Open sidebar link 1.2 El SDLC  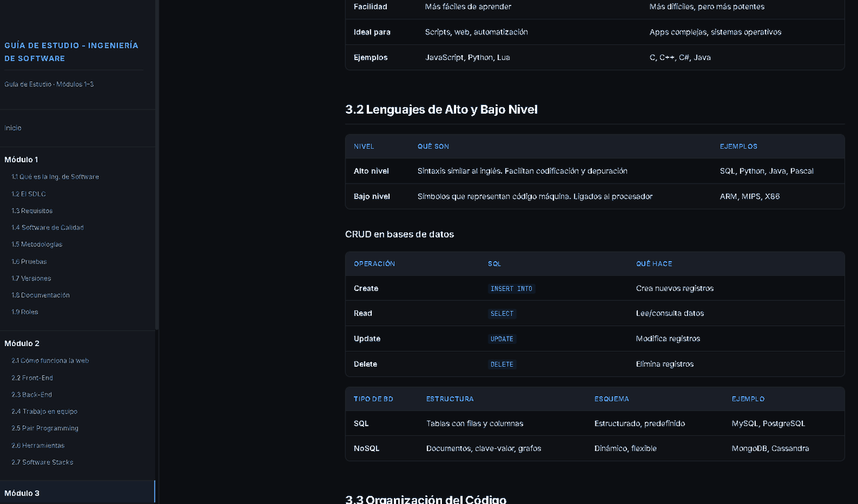pos(29,194)
